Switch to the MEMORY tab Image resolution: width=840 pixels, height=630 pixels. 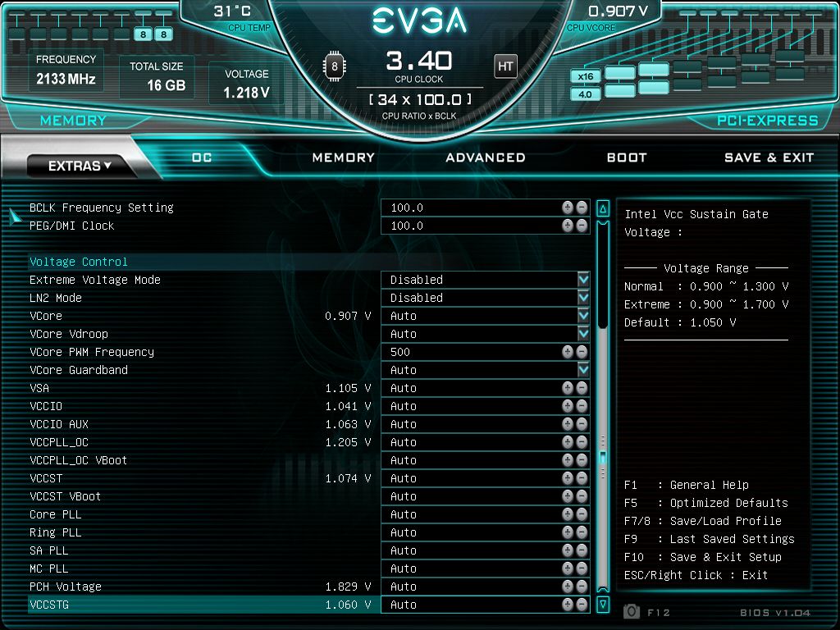344,157
